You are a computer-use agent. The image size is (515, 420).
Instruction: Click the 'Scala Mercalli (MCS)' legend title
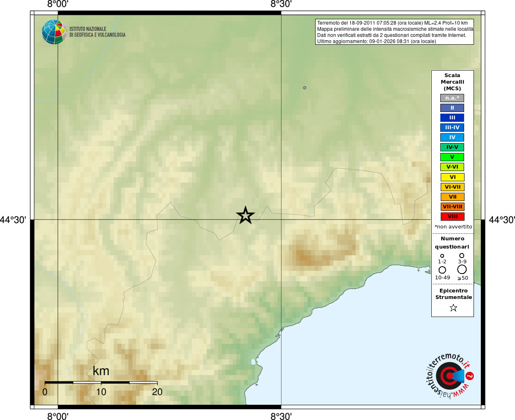coord(452,82)
